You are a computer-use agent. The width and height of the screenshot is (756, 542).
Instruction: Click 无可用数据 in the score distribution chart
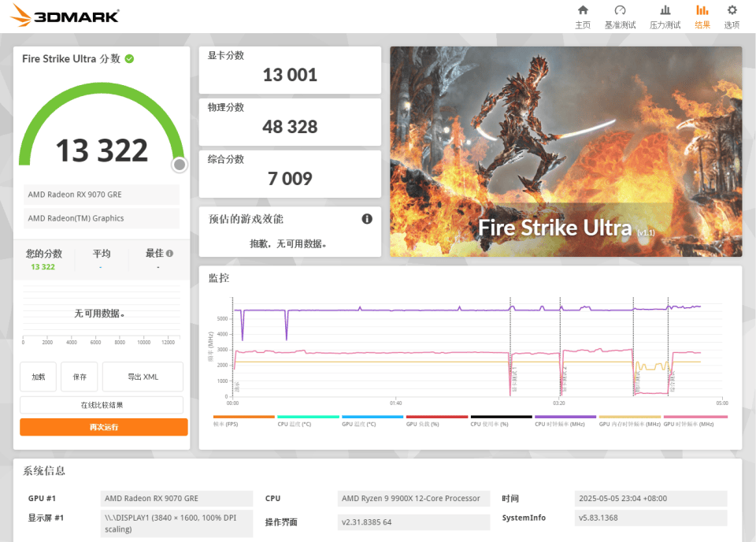tap(99, 314)
